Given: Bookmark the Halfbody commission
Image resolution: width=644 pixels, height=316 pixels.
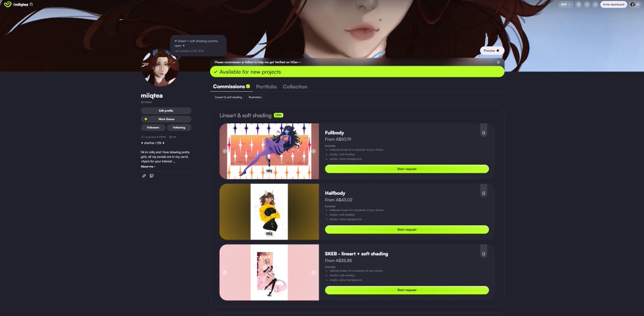Looking at the screenshot, I should coord(484,193).
